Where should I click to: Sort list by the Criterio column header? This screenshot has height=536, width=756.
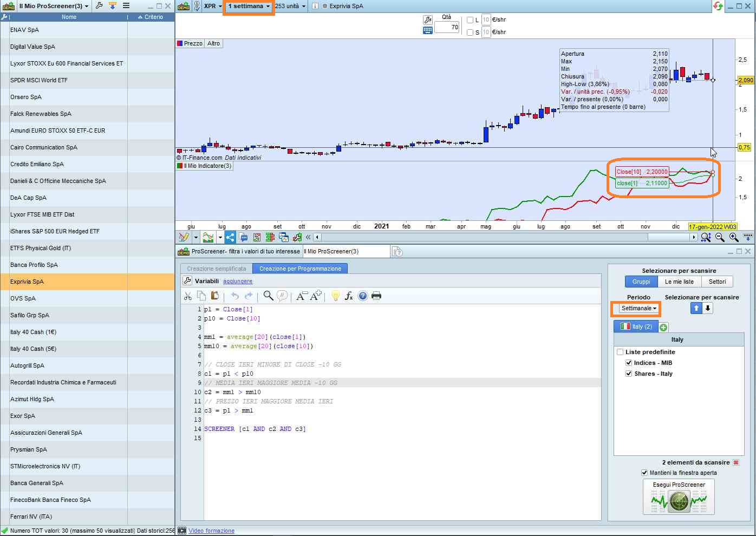coord(151,17)
